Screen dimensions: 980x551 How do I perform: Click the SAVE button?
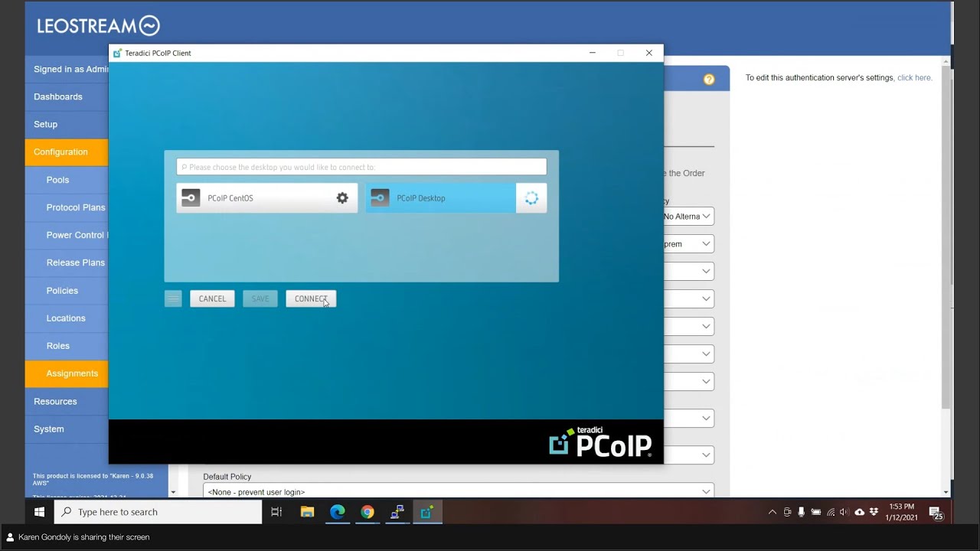(x=260, y=298)
